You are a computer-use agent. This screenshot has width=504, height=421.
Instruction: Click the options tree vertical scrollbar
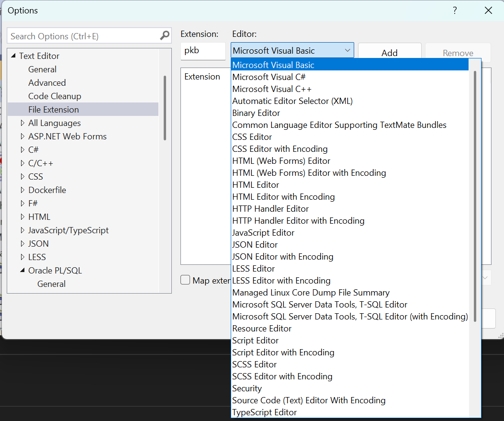pos(165,108)
